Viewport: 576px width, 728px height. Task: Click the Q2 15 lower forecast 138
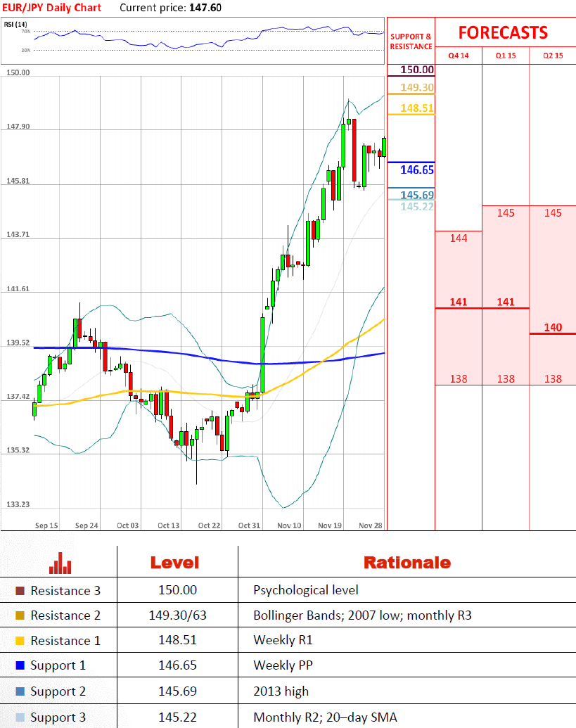[553, 379]
